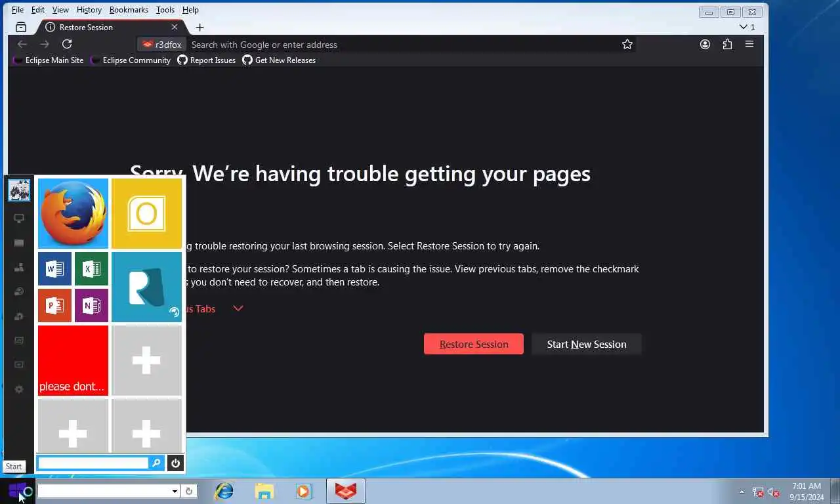The image size is (840, 504).
Task: Click the taskbar address input box
Action: click(x=104, y=491)
